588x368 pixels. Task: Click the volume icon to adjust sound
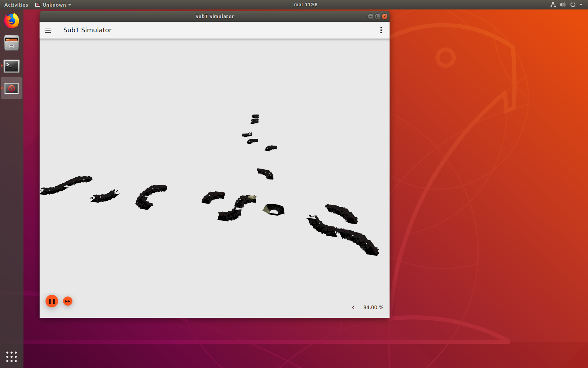click(x=562, y=5)
